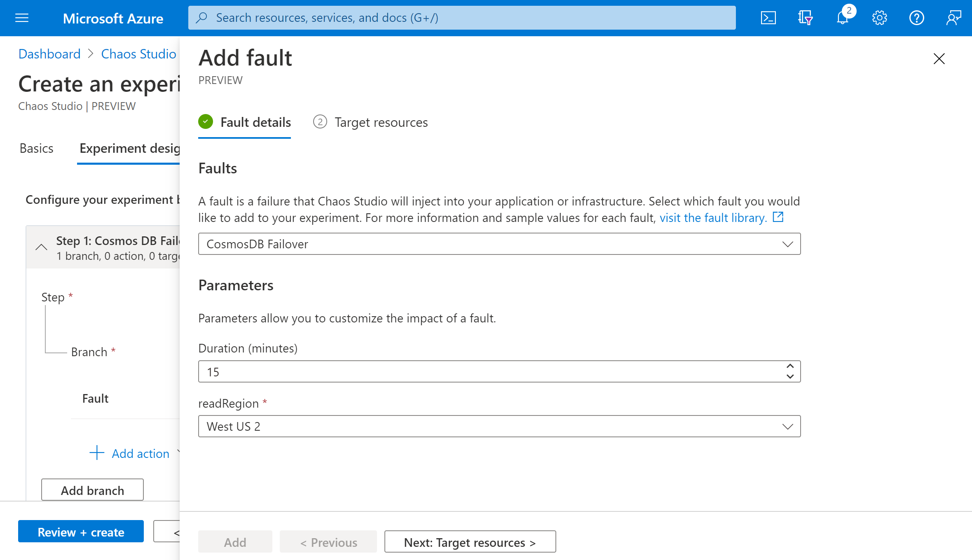This screenshot has width=972, height=560.
Task: Open Azure Settings gear icon
Action: (879, 18)
